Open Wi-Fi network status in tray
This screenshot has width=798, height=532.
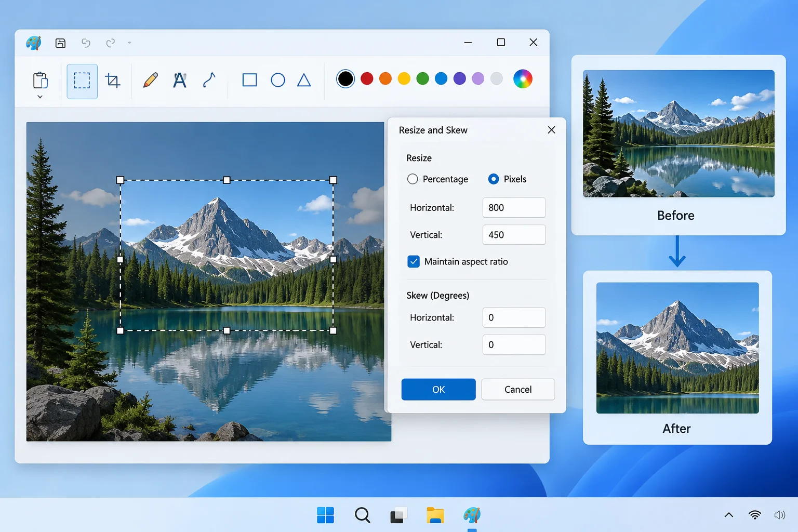(x=755, y=515)
